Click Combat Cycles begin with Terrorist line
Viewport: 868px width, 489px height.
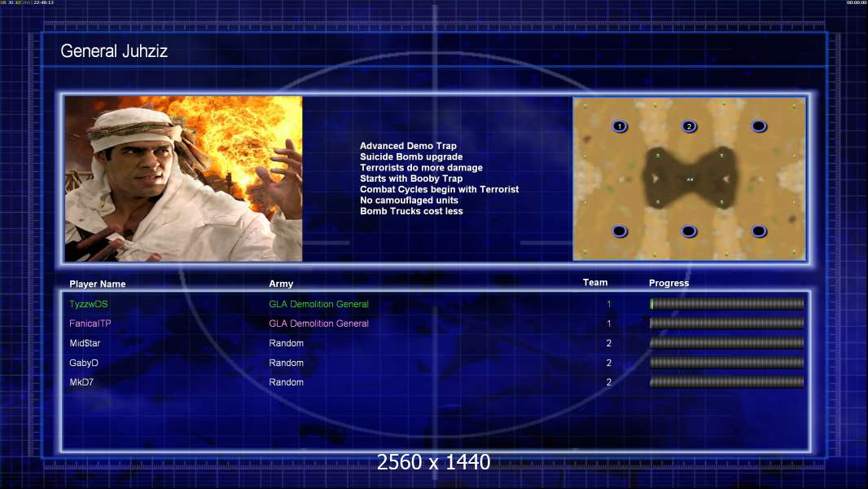click(x=440, y=189)
